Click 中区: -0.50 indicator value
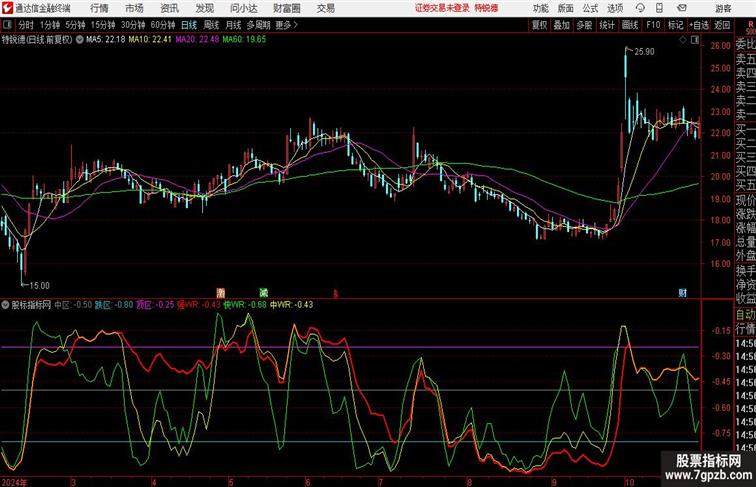756x487 pixels. (73, 305)
